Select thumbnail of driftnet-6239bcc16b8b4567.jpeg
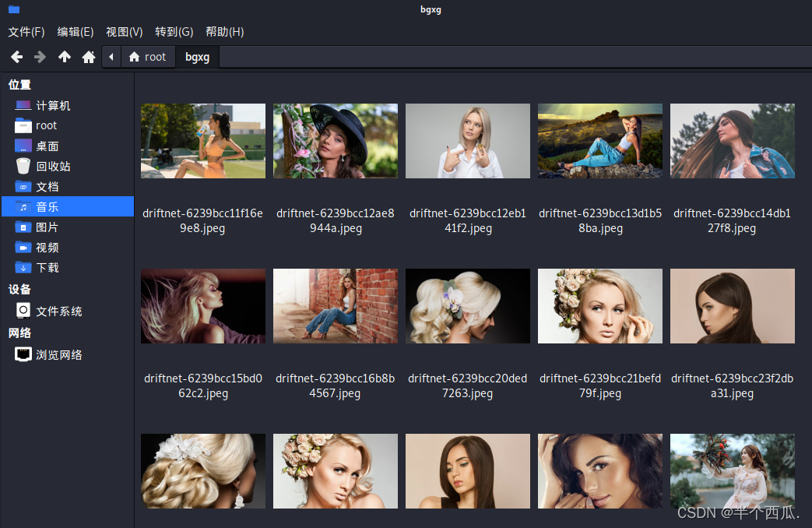The image size is (812, 528). coord(336,306)
